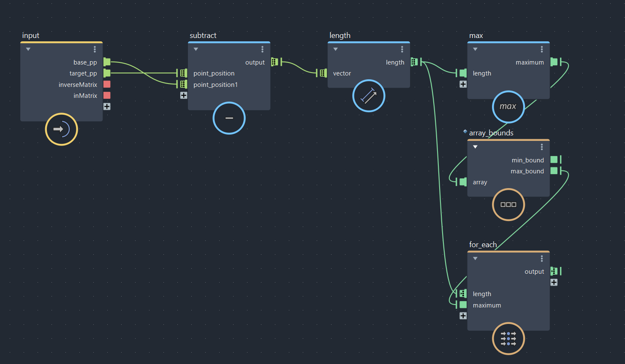Collapse the array_bounds node with its triangle

(476, 147)
